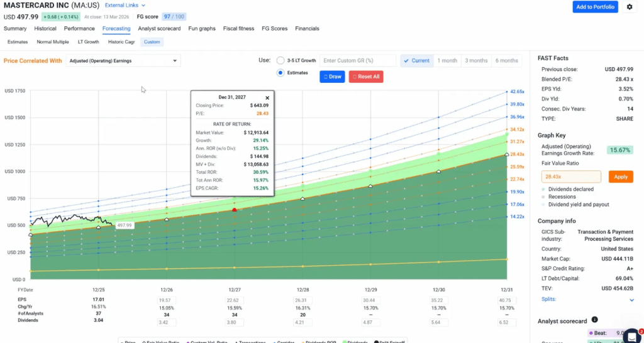Click the Analyst scorecard info icon

594,320
